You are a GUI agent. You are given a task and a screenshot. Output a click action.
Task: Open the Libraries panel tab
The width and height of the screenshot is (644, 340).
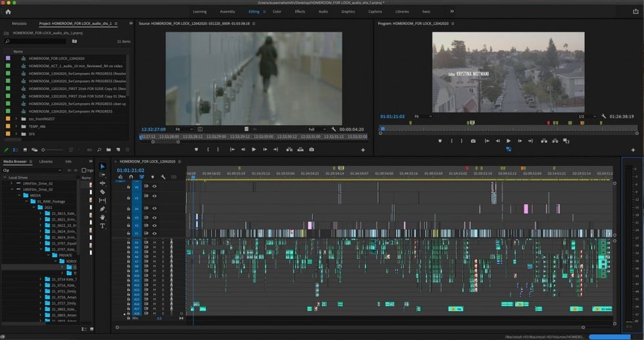coord(45,162)
